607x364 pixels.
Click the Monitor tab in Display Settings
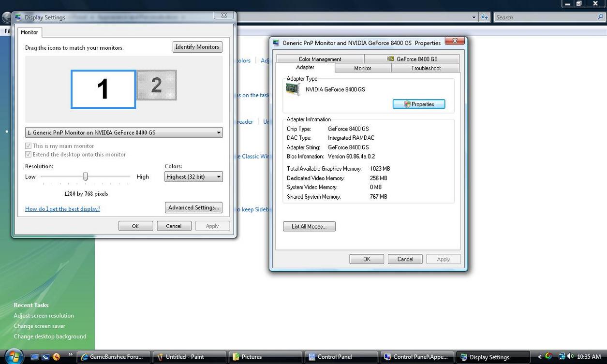30,32
